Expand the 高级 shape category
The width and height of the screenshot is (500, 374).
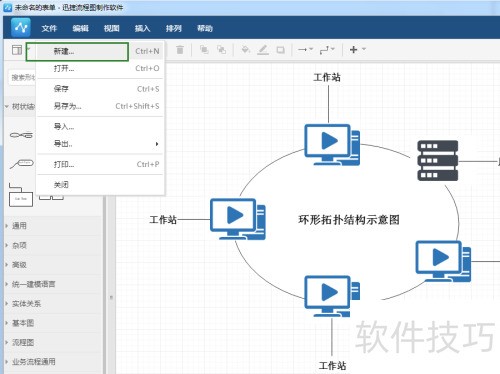pos(53,265)
